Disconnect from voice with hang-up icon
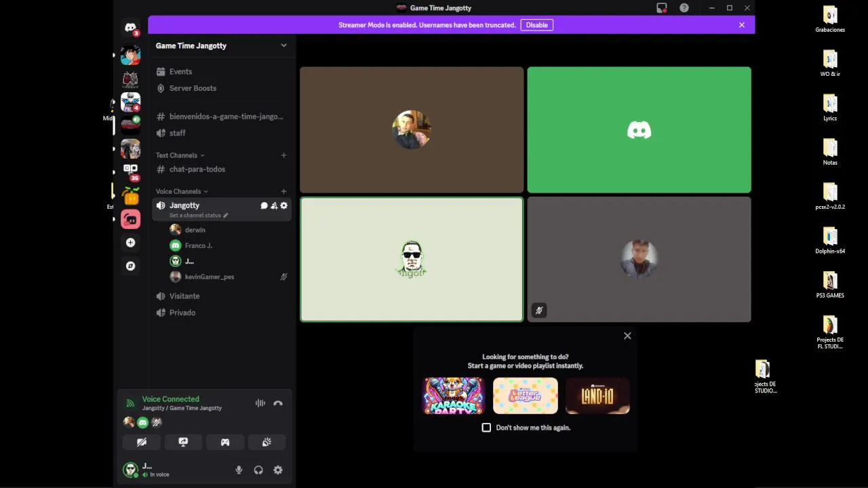 278,403
